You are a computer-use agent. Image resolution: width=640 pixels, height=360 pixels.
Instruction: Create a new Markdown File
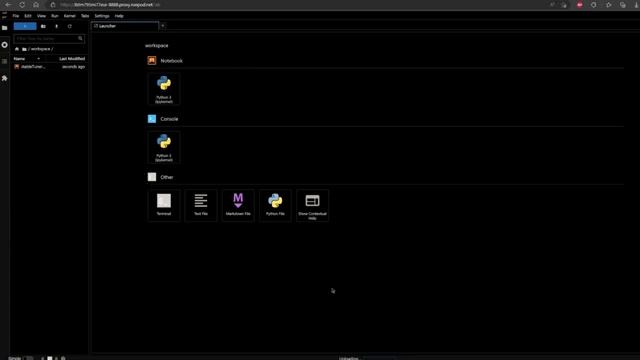[x=238, y=205]
